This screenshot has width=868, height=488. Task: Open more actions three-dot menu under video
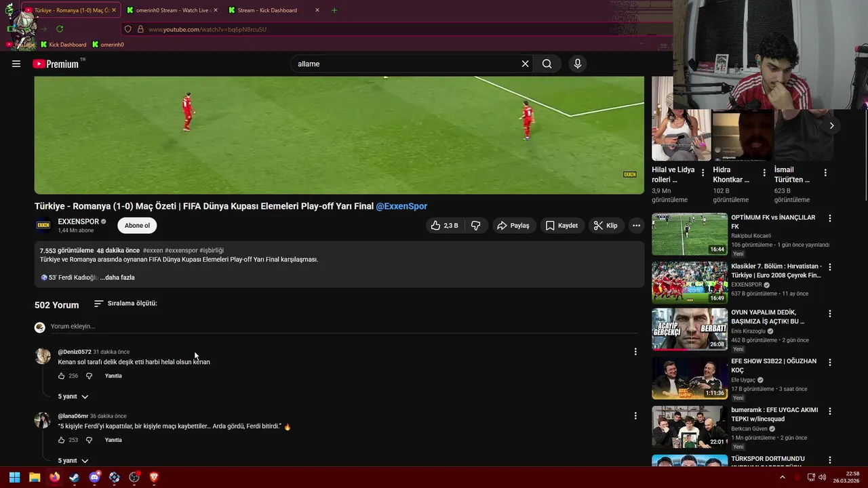[636, 226]
